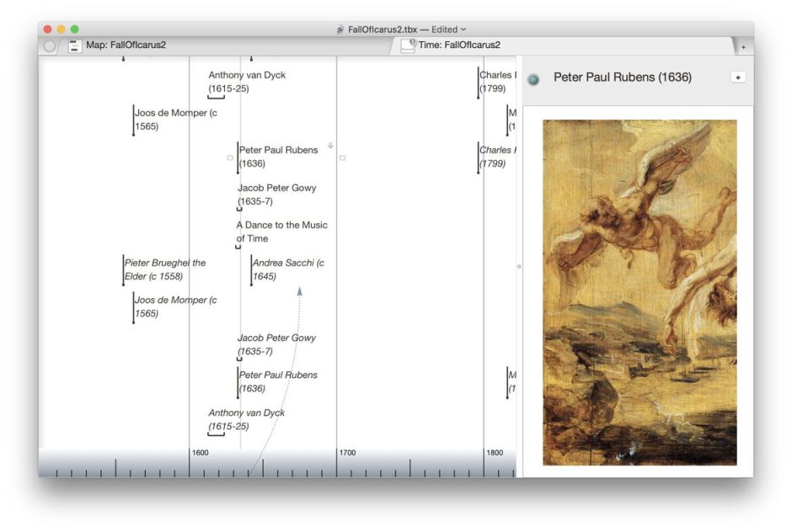Screen dimensions: 792x532
Task: Click the document proxy icon in the title bar
Action: click(340, 27)
